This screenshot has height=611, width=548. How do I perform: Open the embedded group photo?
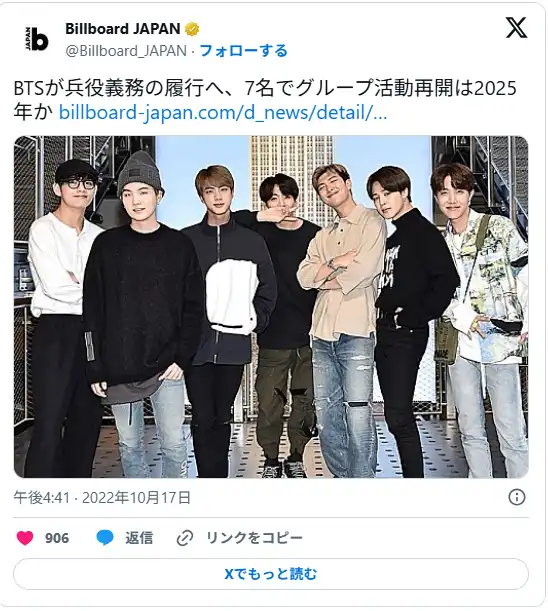[x=271, y=307]
